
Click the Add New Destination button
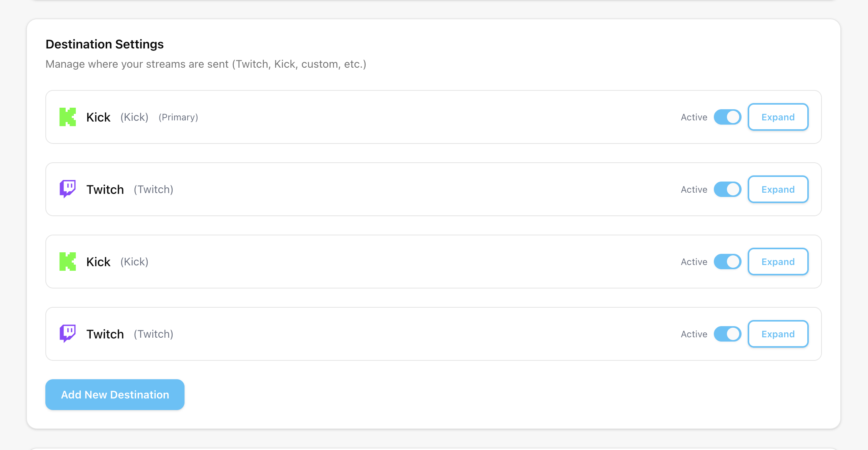pyautogui.click(x=115, y=394)
